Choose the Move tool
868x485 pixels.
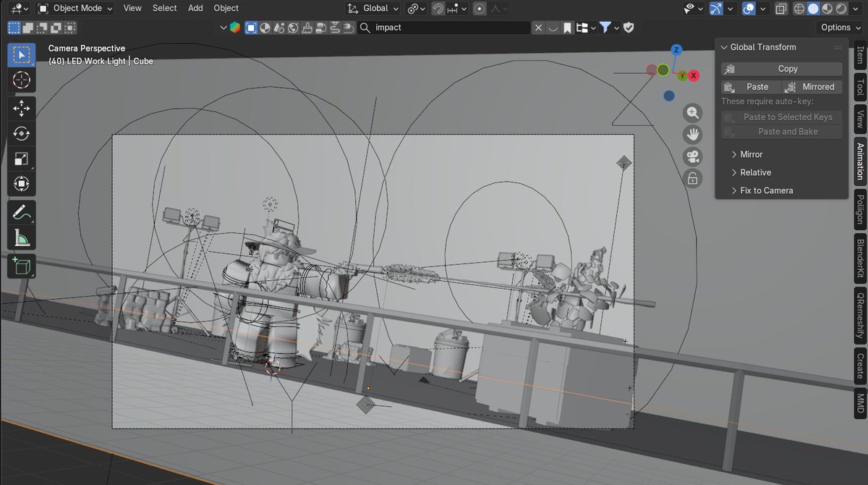tap(21, 109)
